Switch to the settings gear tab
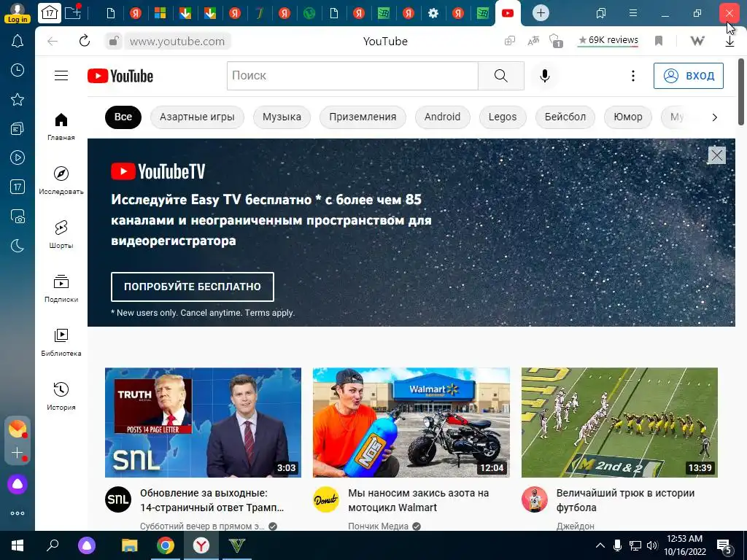This screenshot has height=560, width=747. pyautogui.click(x=433, y=13)
